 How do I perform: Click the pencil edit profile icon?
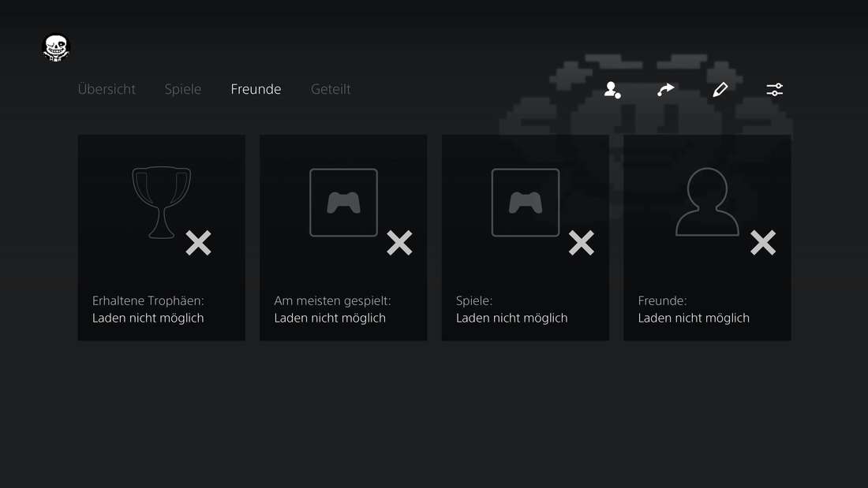click(x=720, y=90)
